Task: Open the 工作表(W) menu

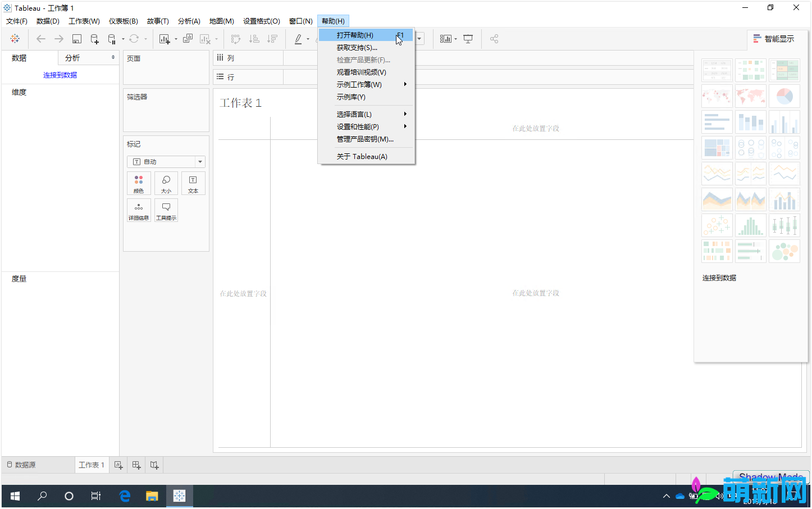Action: pyautogui.click(x=84, y=21)
